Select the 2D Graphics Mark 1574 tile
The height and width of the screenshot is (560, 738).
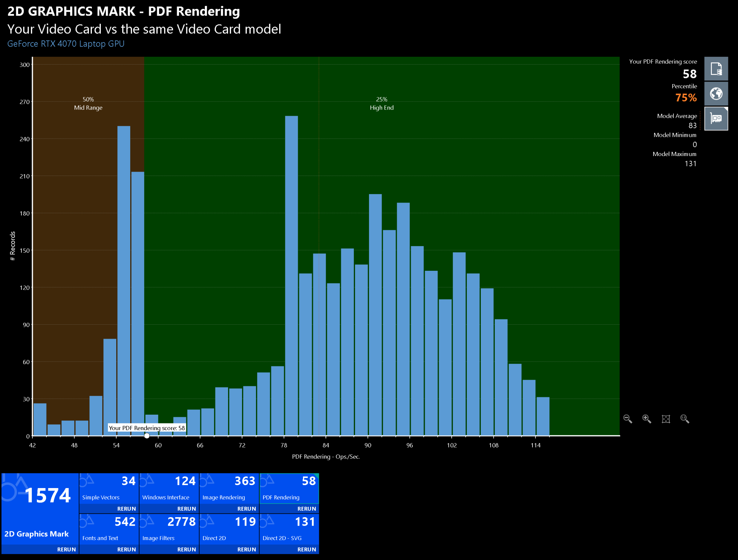coord(40,509)
